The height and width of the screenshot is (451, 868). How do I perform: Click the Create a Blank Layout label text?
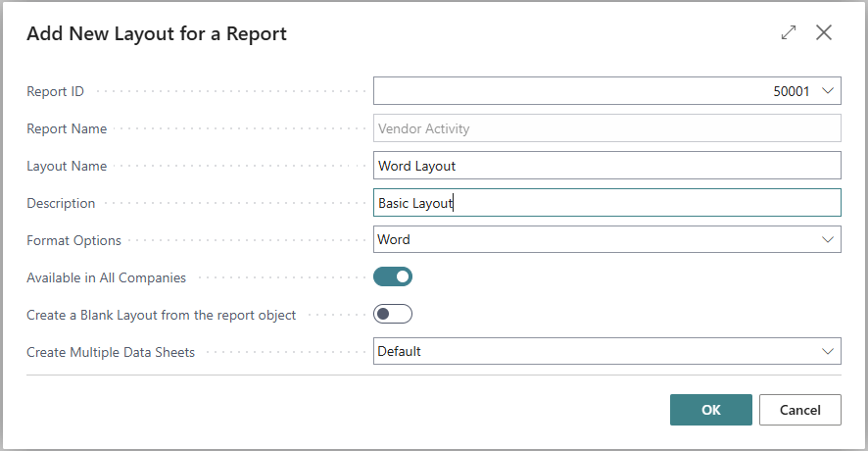point(161,315)
